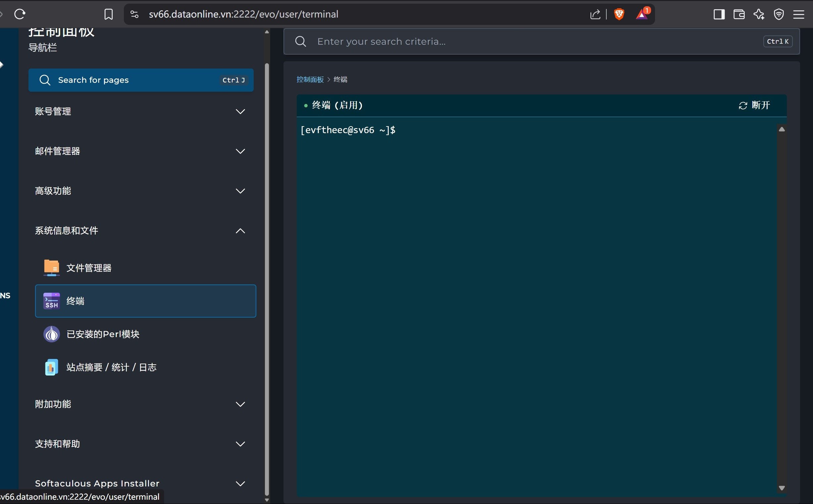813x504 pixels.
Task: Open the Brave wallet icon
Action: 739,14
